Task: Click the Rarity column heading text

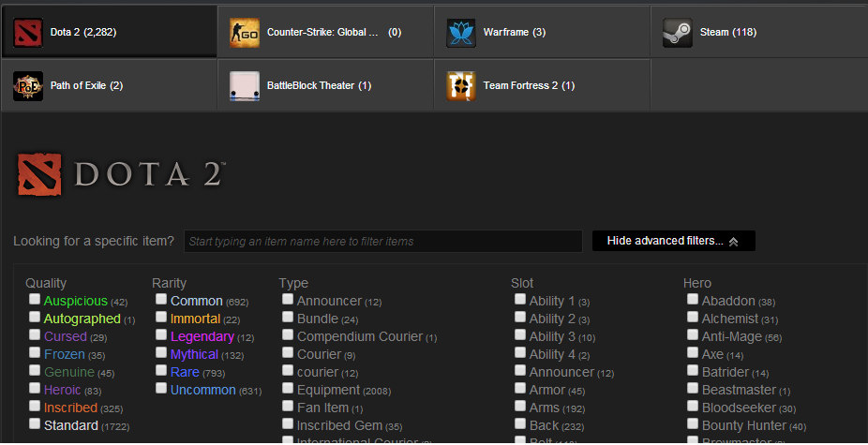Action: (x=169, y=283)
